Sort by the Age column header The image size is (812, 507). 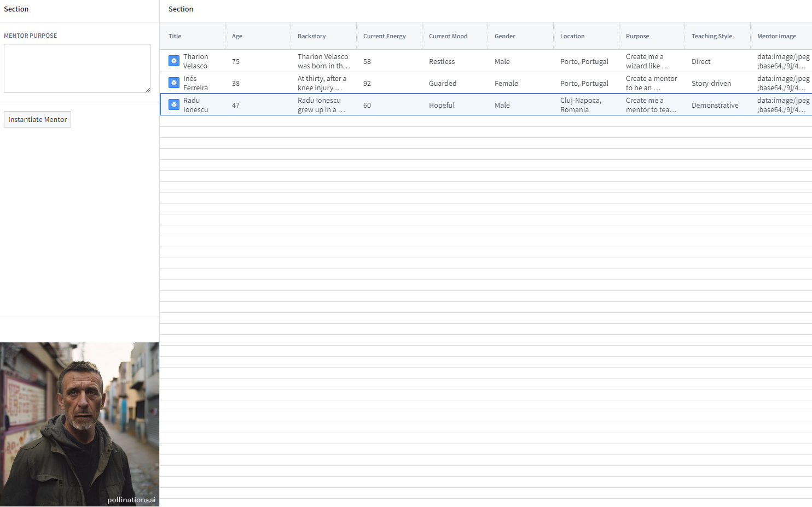[237, 36]
